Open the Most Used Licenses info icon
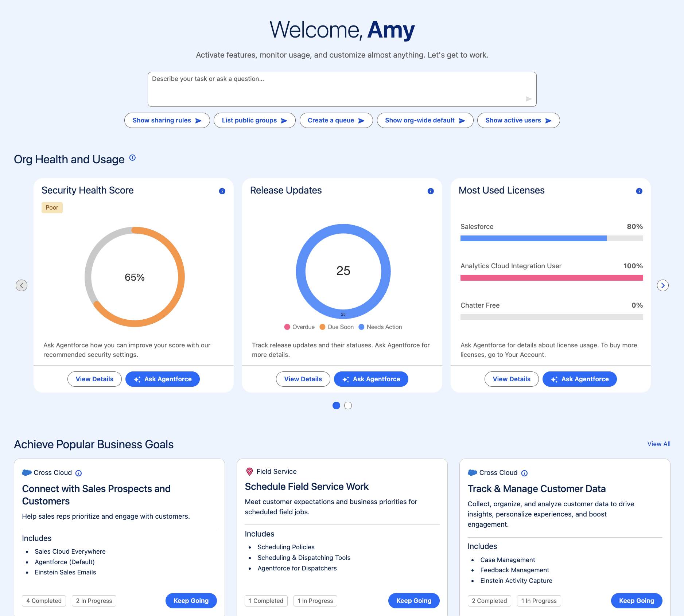 639,191
